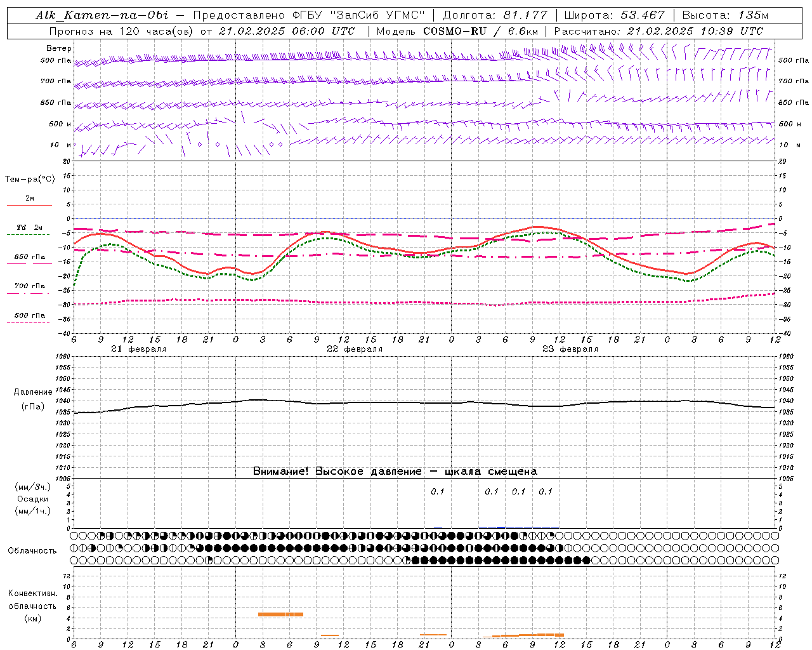The height and width of the screenshot is (650, 812).
Task: Click the warning "Внимание! Высокое давление - шкала смещена"
Action: (x=395, y=472)
